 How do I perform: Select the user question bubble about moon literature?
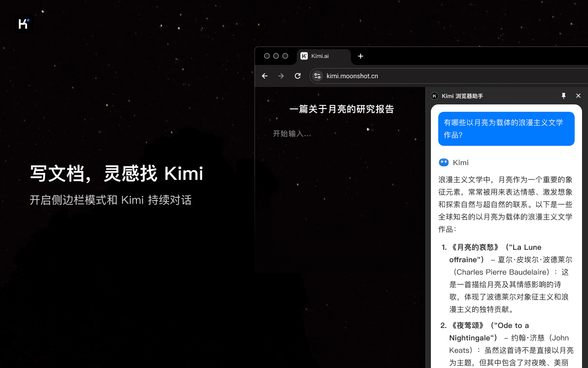click(x=506, y=129)
